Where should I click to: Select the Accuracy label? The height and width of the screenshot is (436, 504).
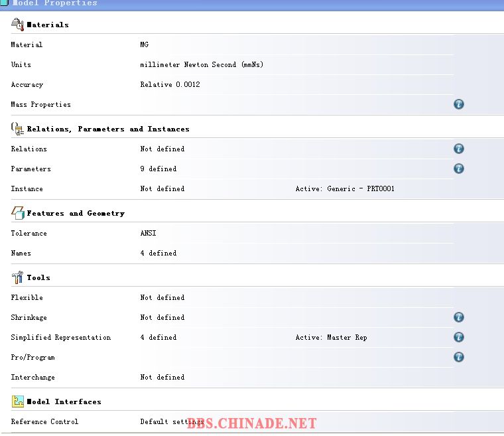tap(27, 85)
